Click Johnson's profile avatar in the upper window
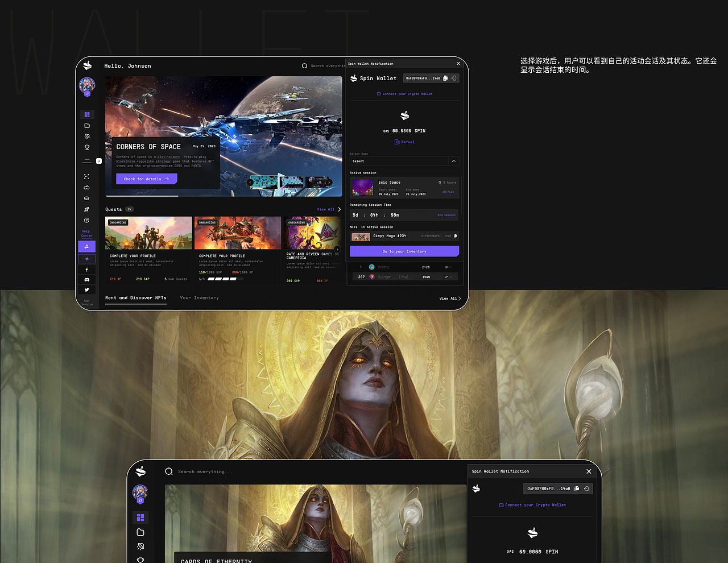728x563 pixels. pyautogui.click(x=87, y=86)
